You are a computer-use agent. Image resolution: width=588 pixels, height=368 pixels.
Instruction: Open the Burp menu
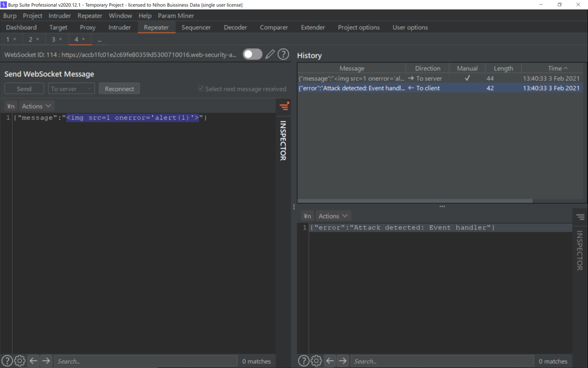click(x=10, y=16)
